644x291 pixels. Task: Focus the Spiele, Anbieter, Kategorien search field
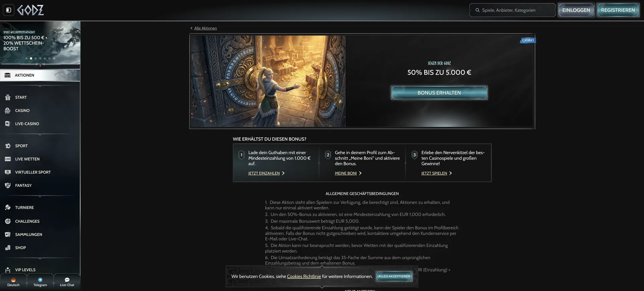(513, 10)
